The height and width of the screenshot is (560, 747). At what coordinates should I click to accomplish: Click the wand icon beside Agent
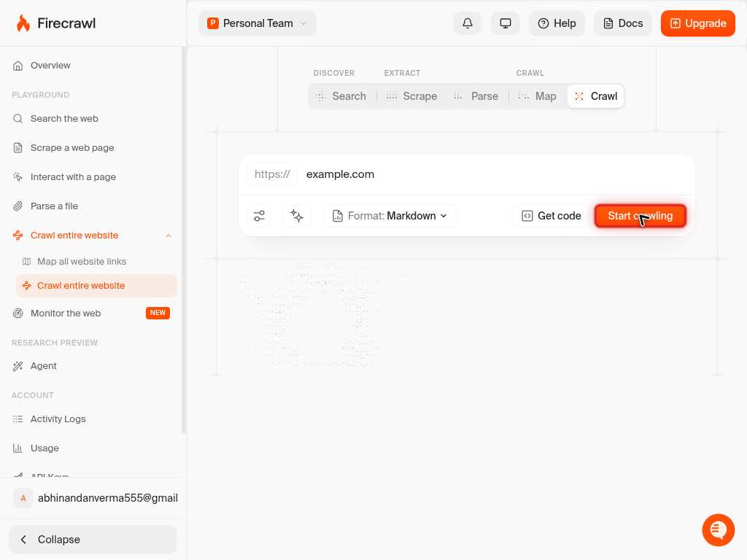coord(18,366)
